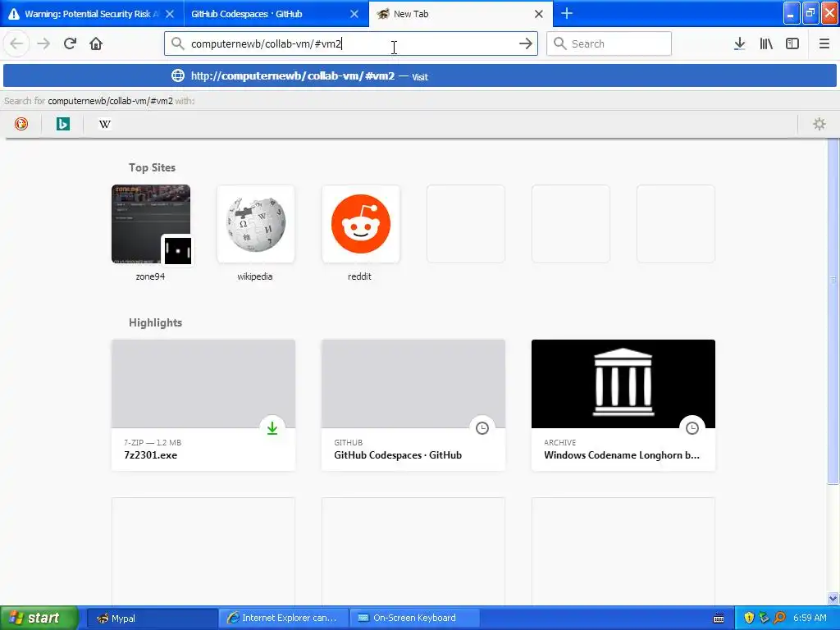Open the hamburger application menu
840x630 pixels.
824,43
